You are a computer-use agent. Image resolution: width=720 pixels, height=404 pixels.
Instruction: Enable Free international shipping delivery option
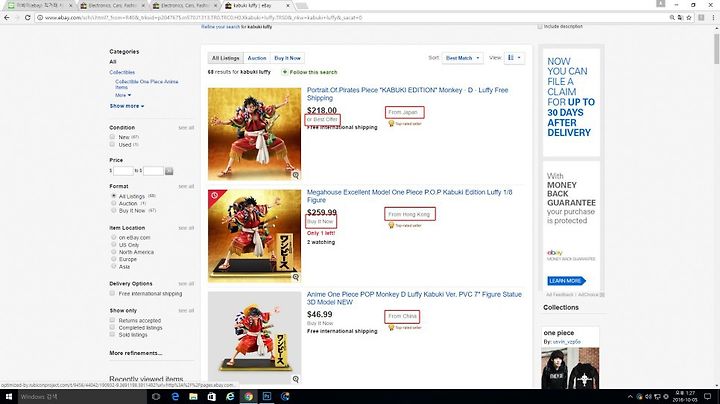pyautogui.click(x=112, y=293)
